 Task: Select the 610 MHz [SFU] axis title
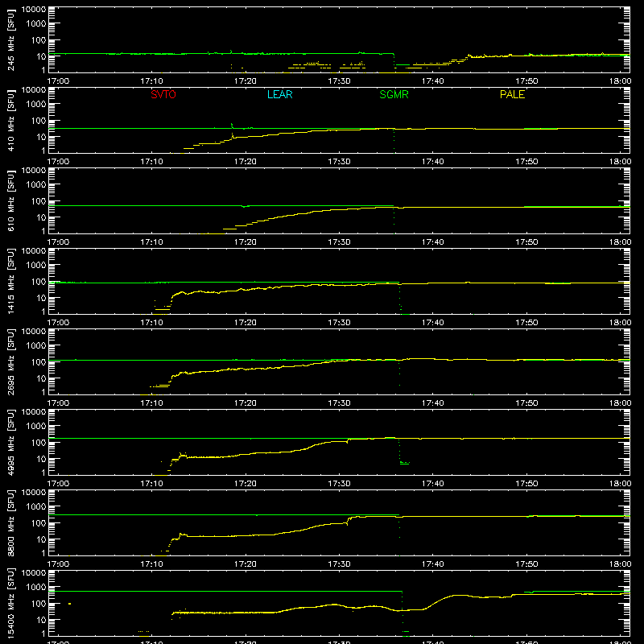(x=11, y=200)
